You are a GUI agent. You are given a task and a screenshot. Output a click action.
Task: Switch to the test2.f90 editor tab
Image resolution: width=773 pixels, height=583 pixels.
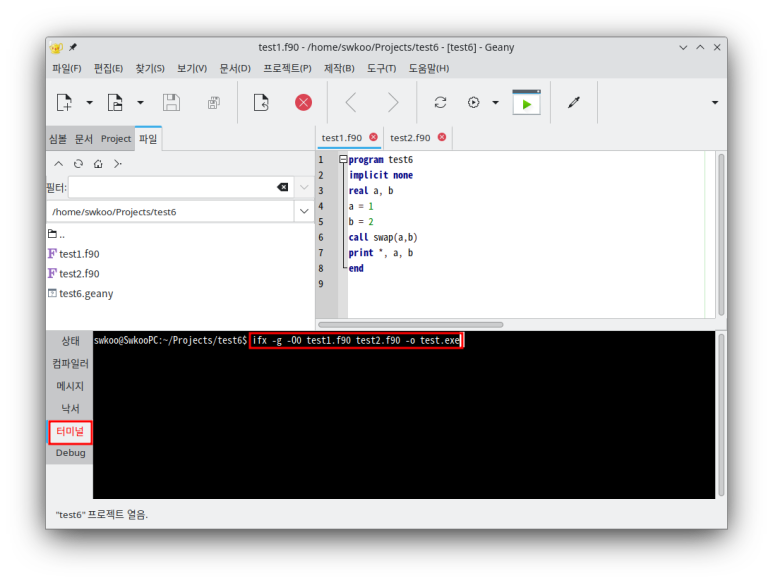pos(410,138)
